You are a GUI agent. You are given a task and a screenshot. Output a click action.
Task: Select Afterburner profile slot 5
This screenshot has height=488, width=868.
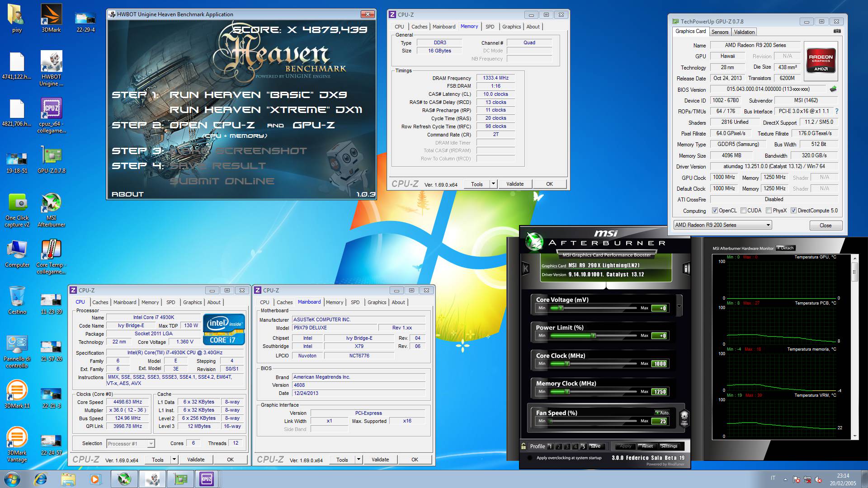click(583, 446)
